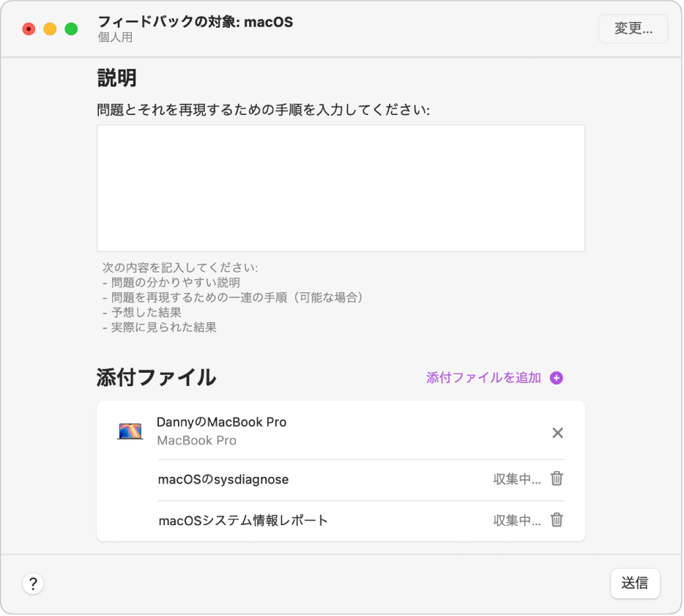Remove DannyのMacBook Pro device with X
This screenshot has width=684, height=616.
[x=558, y=434]
